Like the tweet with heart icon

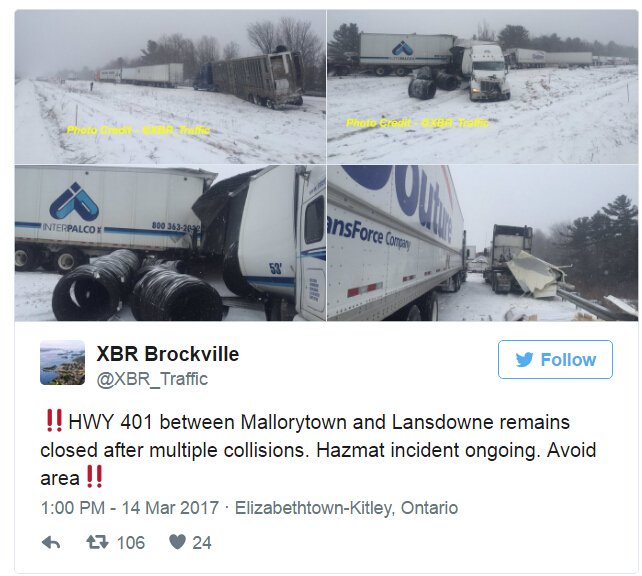[x=177, y=542]
